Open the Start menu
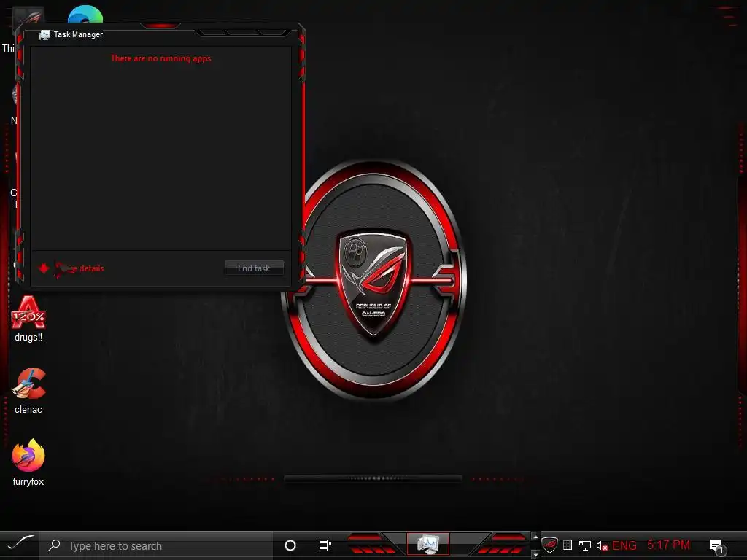This screenshot has height=560, width=747. 20,545
